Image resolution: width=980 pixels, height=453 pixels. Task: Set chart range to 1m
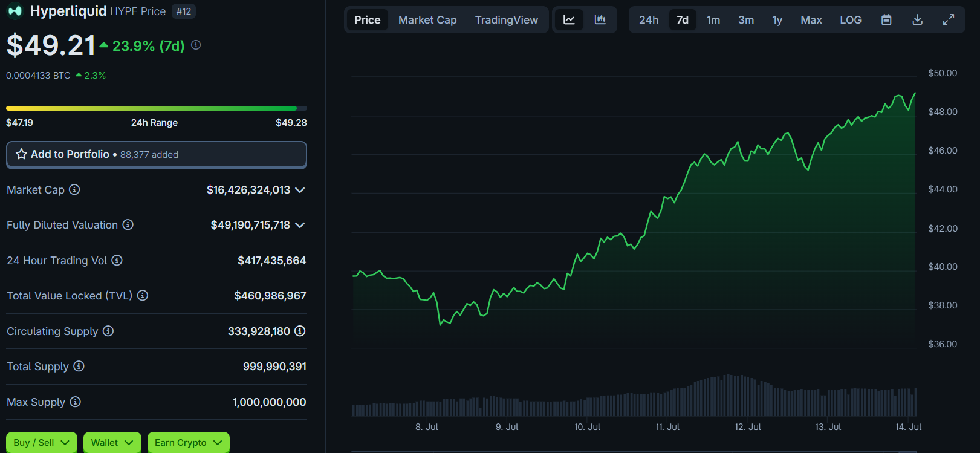point(713,20)
